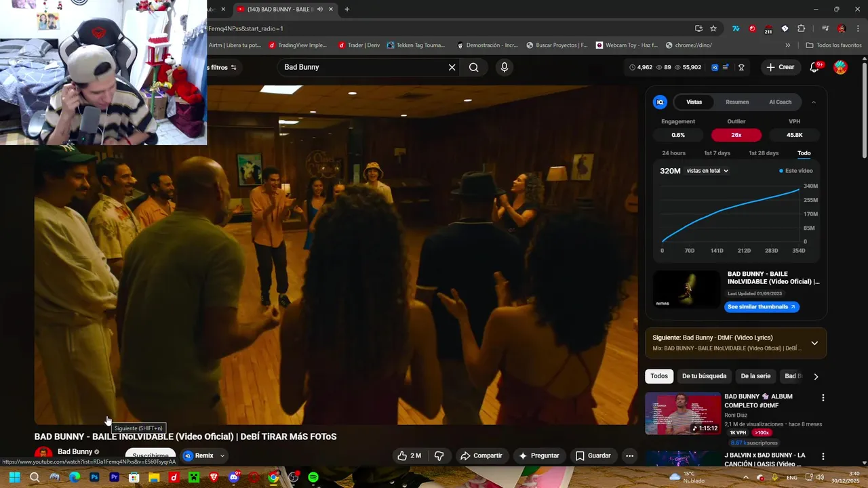Open options for the J BALVIN x BAD BUNNY video
This screenshot has width=868, height=488.
click(823, 457)
